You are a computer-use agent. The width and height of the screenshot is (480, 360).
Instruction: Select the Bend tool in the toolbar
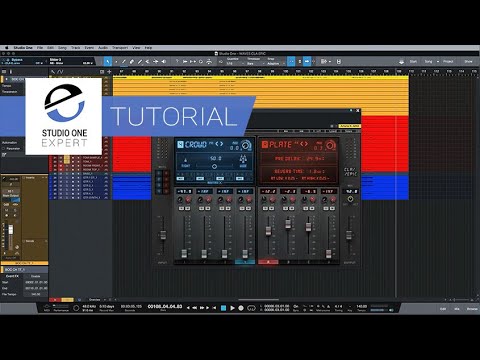tap(156, 62)
